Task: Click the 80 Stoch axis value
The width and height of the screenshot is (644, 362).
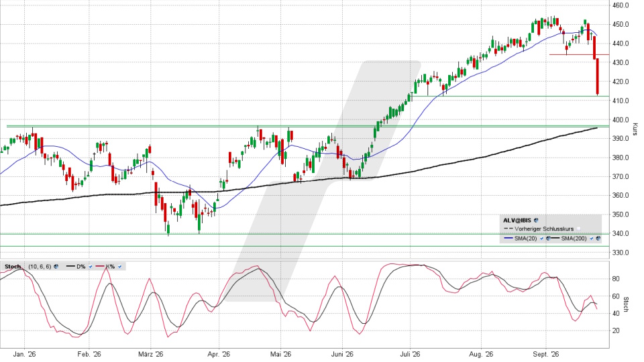Action: [616, 279]
